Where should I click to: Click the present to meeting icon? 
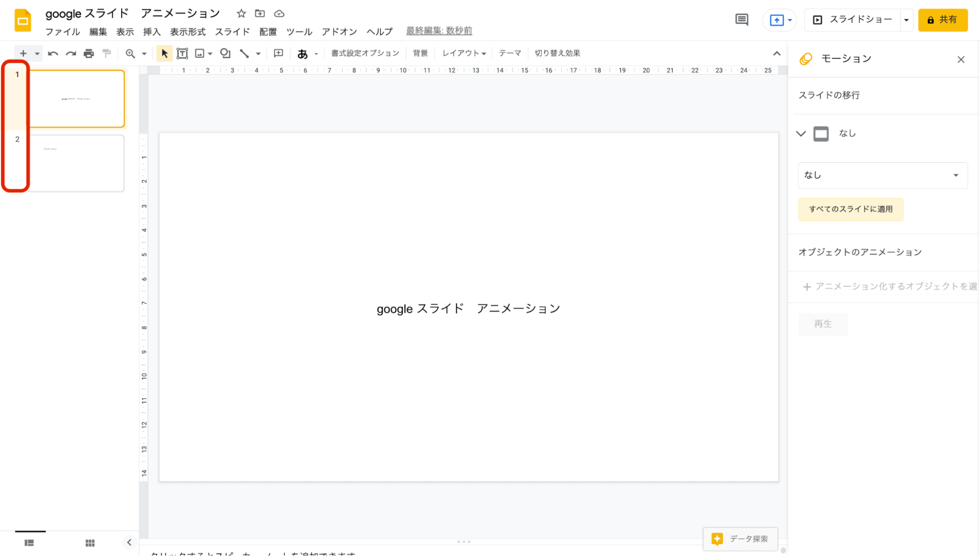tap(777, 20)
